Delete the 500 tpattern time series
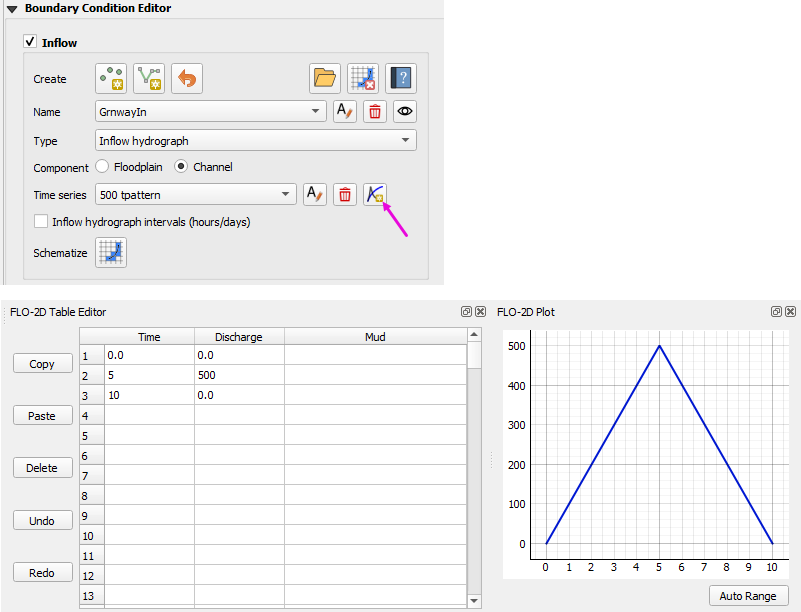 (344, 194)
